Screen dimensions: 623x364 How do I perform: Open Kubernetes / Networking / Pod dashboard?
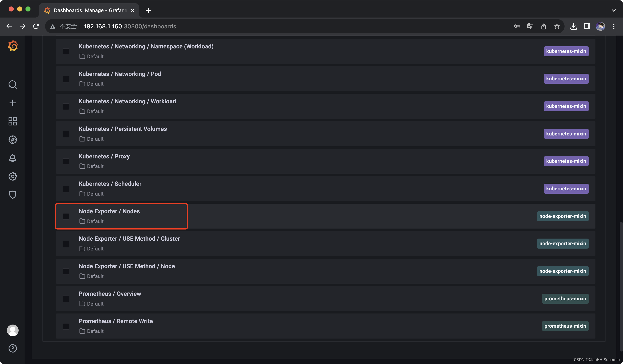point(120,74)
